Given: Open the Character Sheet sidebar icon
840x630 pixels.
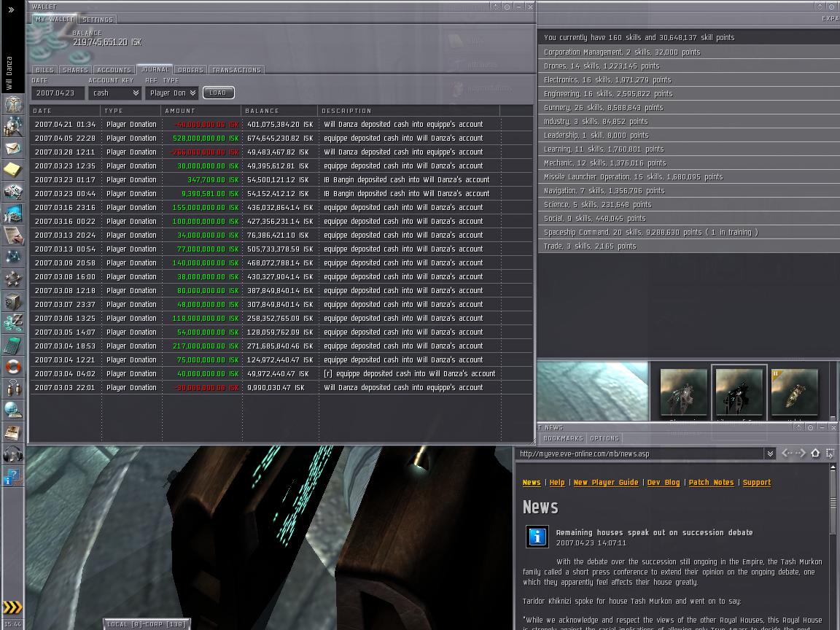Looking at the screenshot, I should 12,104.
